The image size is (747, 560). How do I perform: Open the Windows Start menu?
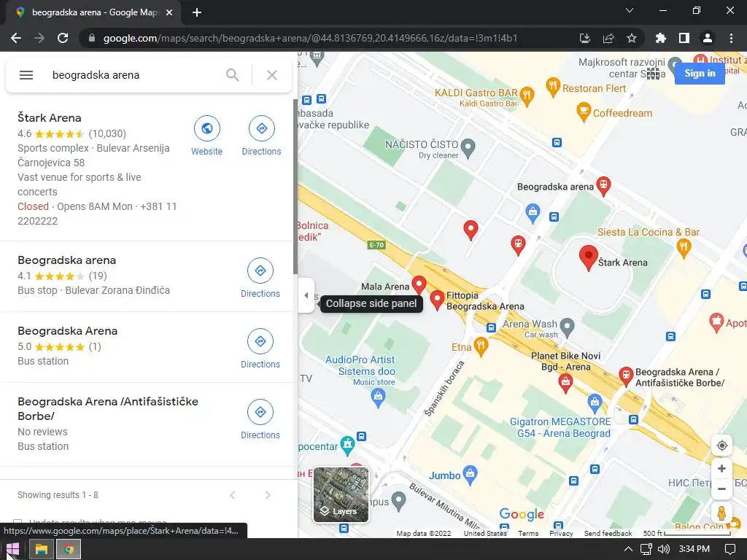tap(12, 550)
